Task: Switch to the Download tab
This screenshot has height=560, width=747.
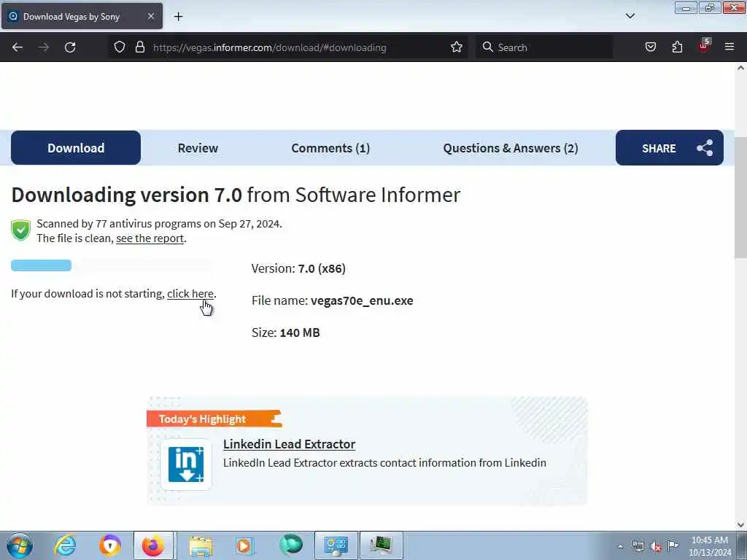Action: tap(76, 148)
